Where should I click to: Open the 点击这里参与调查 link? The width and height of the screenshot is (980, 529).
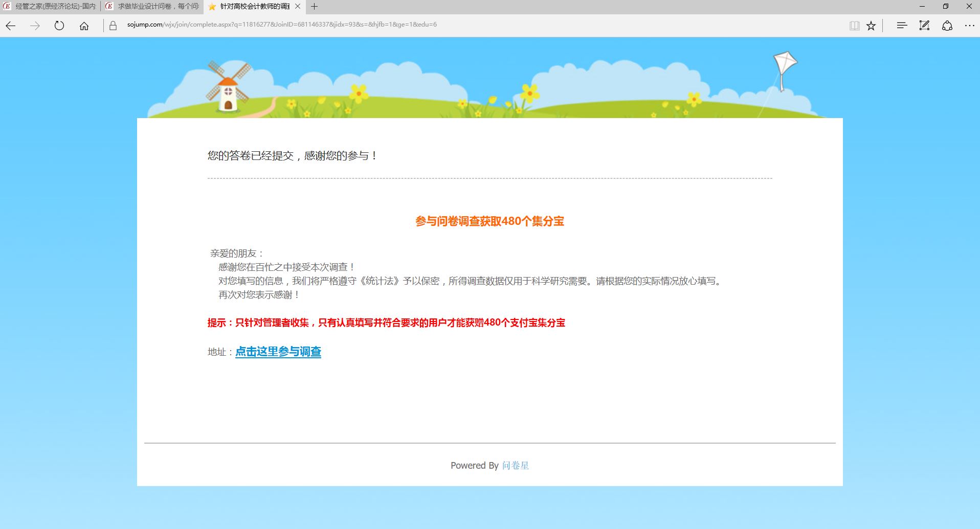click(278, 352)
